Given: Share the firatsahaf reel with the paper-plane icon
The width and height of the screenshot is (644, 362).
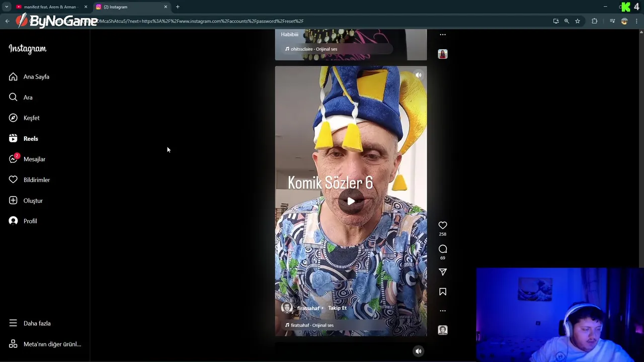Looking at the screenshot, I should (443, 272).
